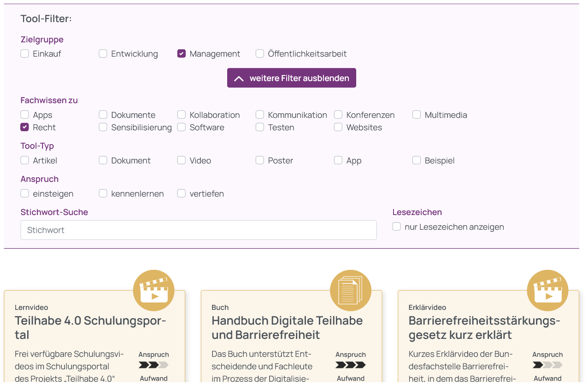Toggle the Kollaboration checkbox
The height and width of the screenshot is (384, 588).
pos(182,115)
